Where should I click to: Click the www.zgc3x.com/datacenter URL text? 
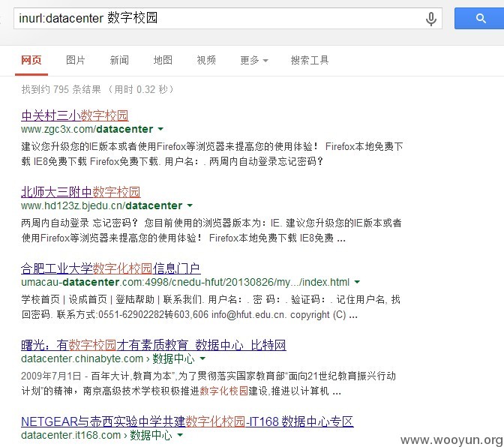[x=87, y=129]
